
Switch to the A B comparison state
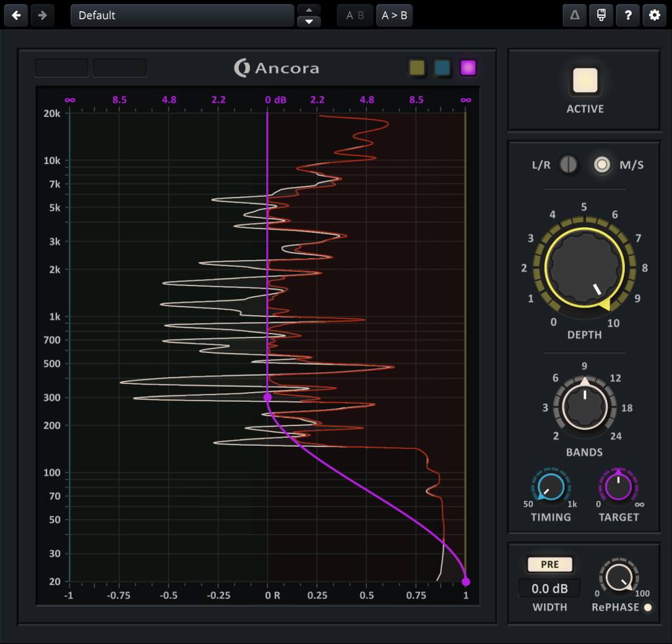click(x=355, y=16)
